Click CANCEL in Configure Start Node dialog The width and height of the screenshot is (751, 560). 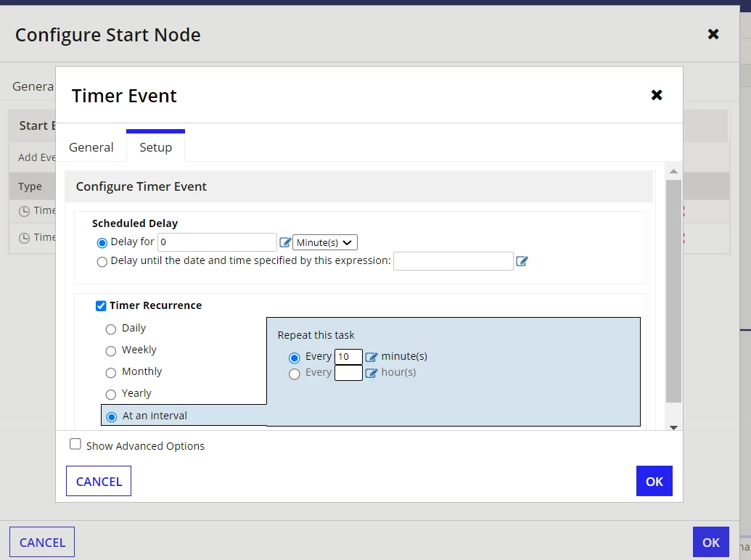(x=42, y=543)
